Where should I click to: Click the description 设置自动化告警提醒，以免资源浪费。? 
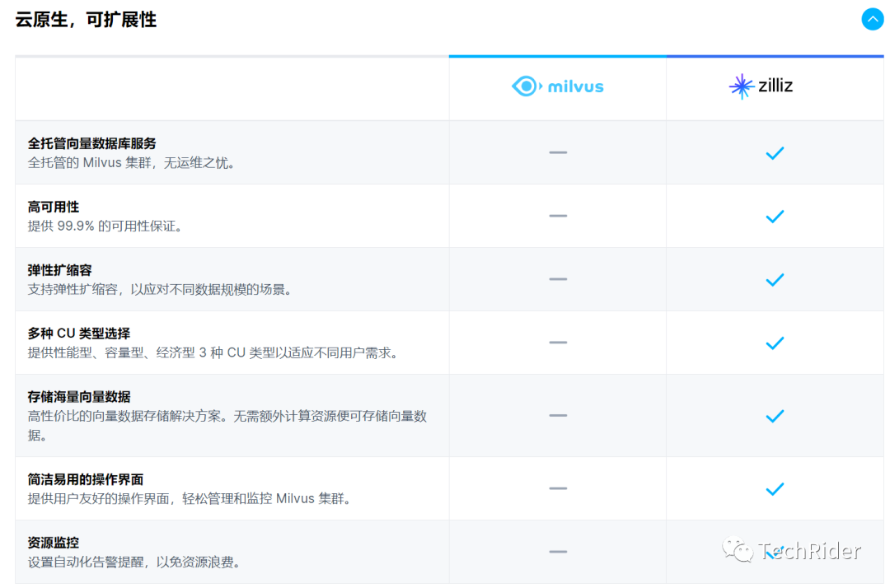click(135, 562)
